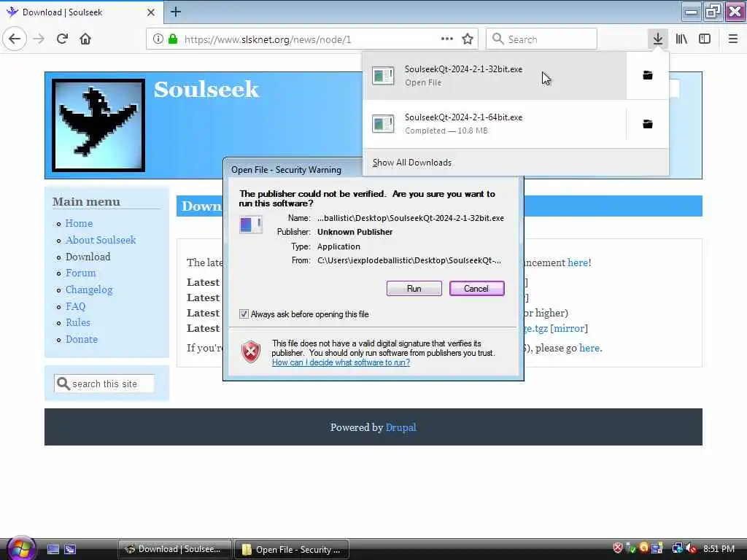Toggle the Downloads toolbar arrow
This screenshot has height=560, width=747.
click(x=658, y=39)
